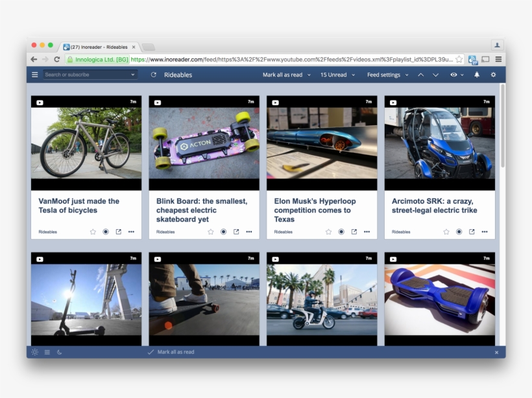This screenshot has height=398, width=532.
Task: Show more options for Hyperloop article
Action: coord(367,232)
